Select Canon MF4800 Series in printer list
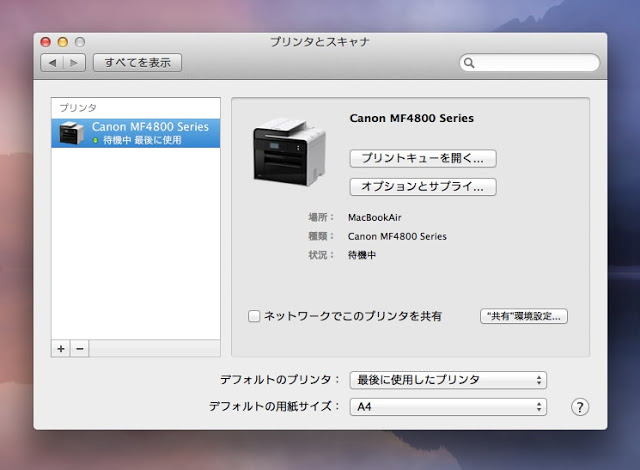Viewport: 640px width, 470px height. [136, 133]
